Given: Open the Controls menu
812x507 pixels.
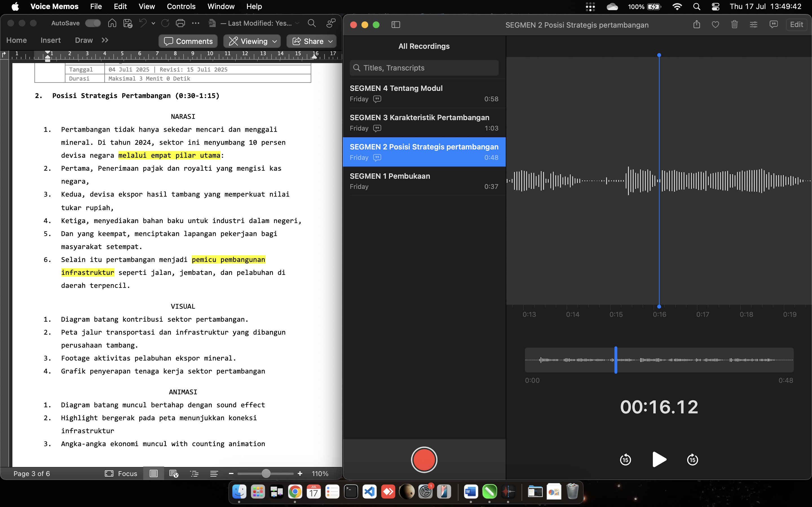Looking at the screenshot, I should coord(181,6).
